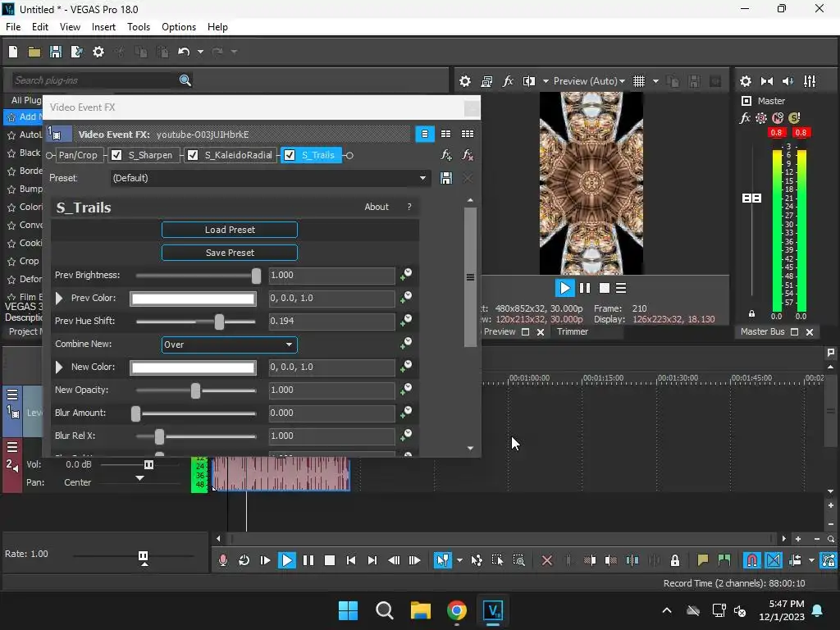
Task: Open S_Trails help question mark
Action: pyautogui.click(x=409, y=207)
